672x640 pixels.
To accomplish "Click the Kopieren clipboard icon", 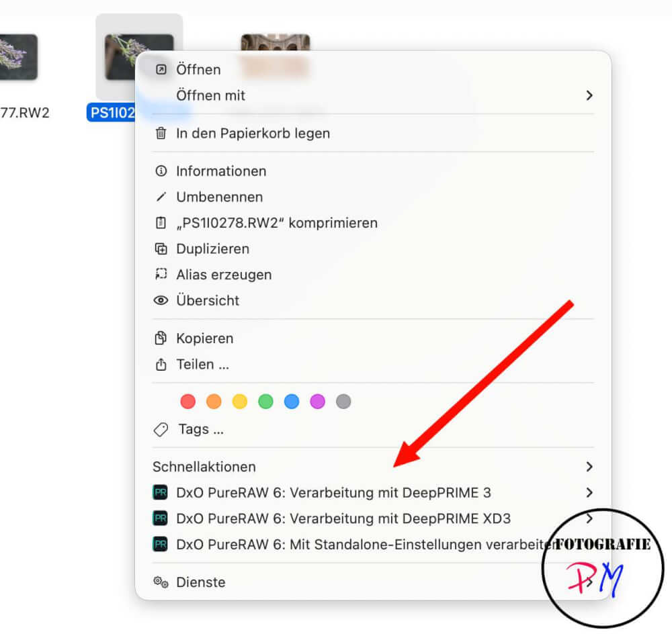I will click(161, 338).
